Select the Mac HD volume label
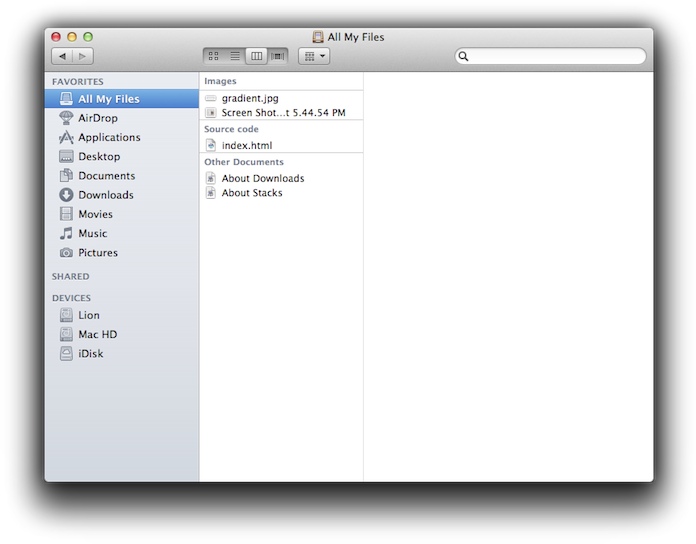The height and width of the screenshot is (544, 696). (98, 334)
